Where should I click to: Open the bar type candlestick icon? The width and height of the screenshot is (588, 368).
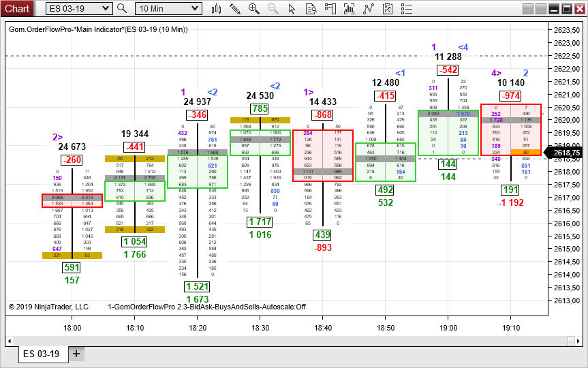tap(216, 9)
